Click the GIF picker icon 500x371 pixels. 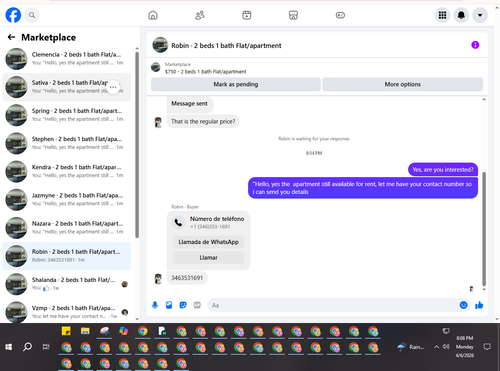(197, 305)
